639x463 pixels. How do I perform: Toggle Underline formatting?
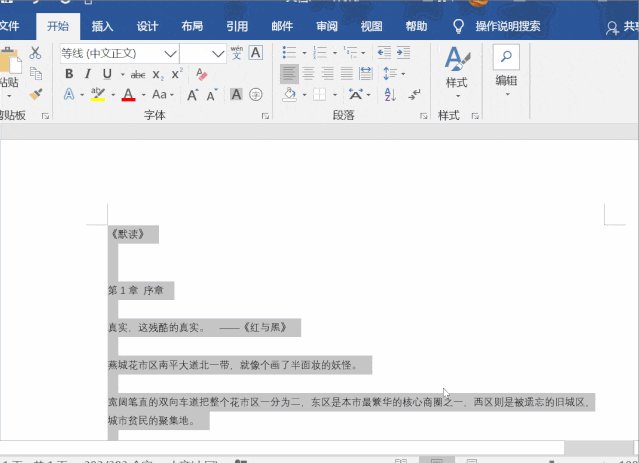point(107,74)
